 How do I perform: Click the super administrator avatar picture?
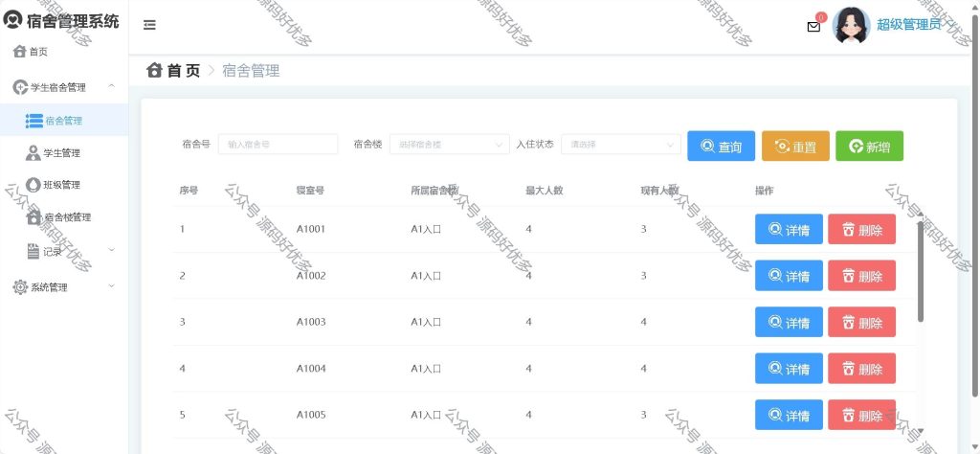(x=851, y=26)
